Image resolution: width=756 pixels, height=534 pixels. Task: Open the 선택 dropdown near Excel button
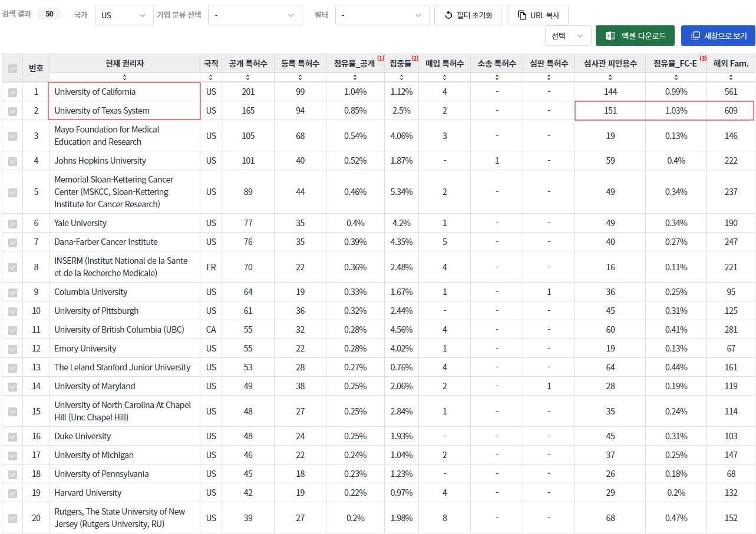(x=568, y=35)
